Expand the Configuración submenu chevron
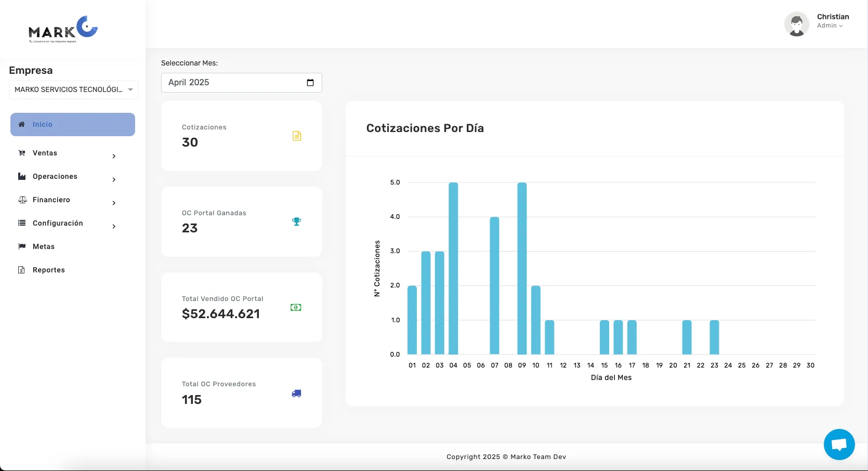 click(x=114, y=227)
